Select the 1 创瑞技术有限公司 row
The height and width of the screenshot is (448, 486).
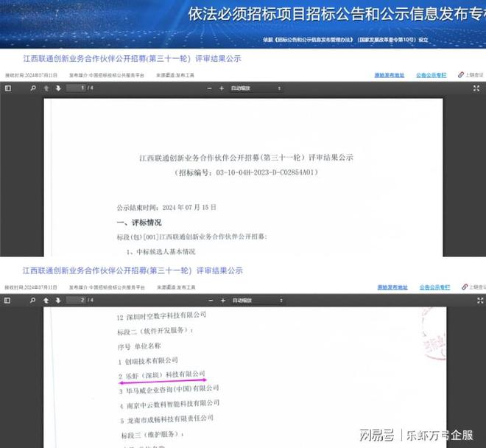click(x=148, y=361)
